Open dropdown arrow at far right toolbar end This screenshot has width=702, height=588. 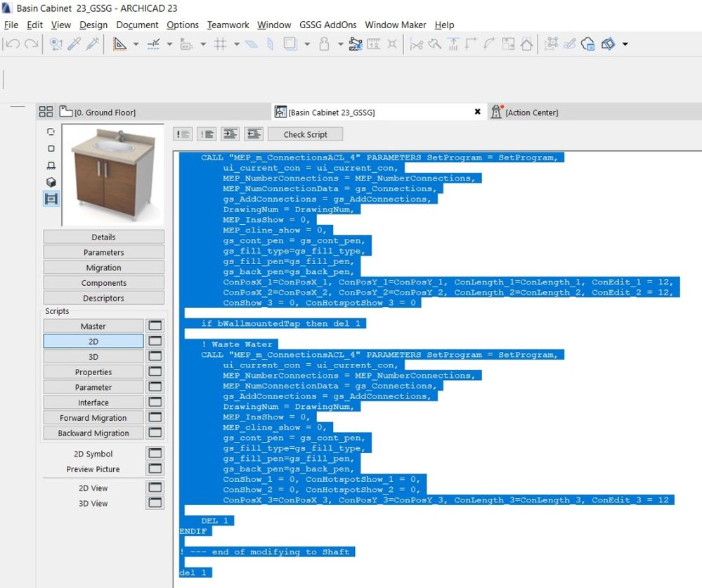tap(625, 44)
